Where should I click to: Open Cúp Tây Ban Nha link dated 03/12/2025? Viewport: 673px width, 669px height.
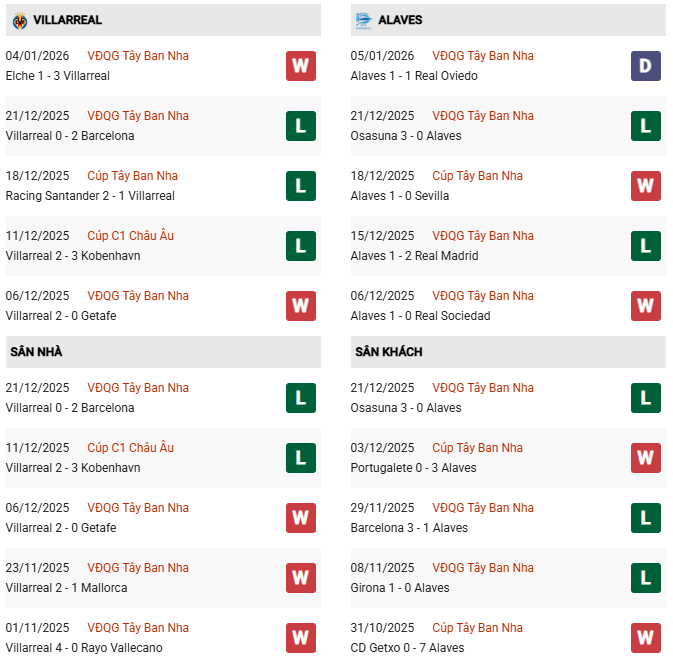[x=477, y=448]
